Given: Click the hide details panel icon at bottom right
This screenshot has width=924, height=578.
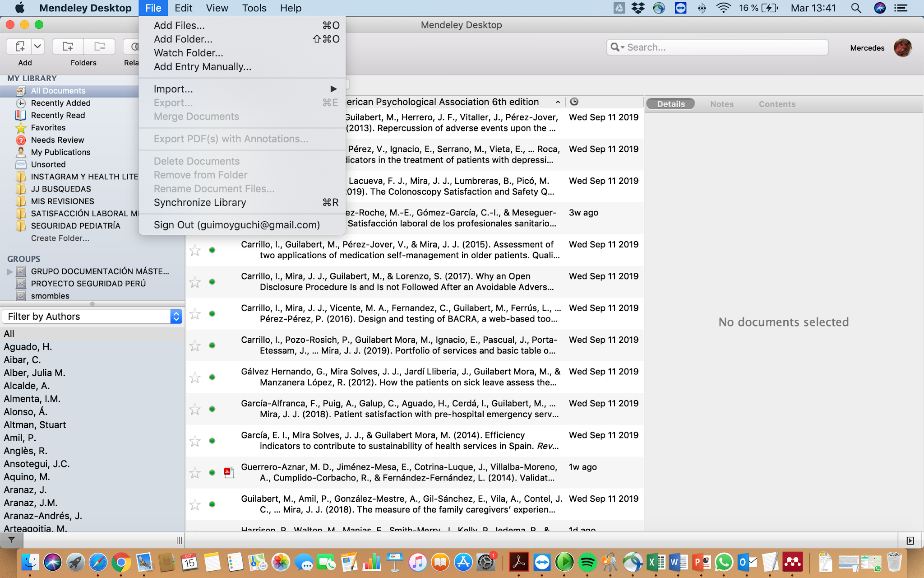Looking at the screenshot, I should (x=910, y=541).
